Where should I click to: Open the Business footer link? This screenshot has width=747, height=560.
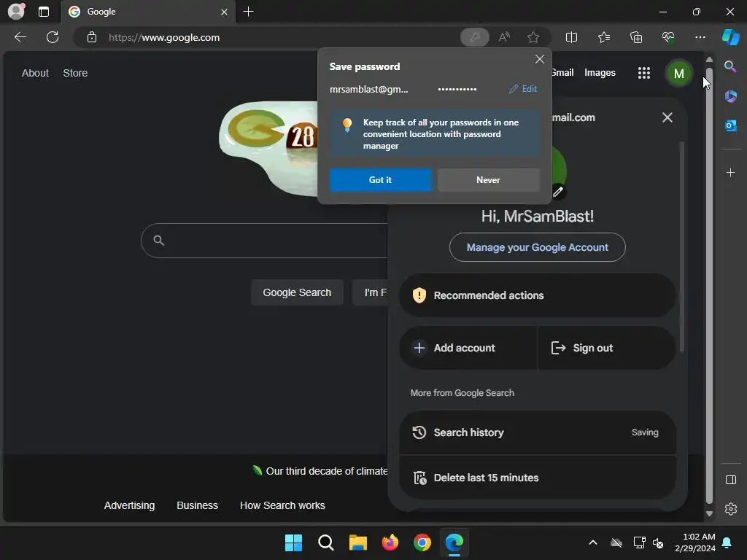(197, 505)
